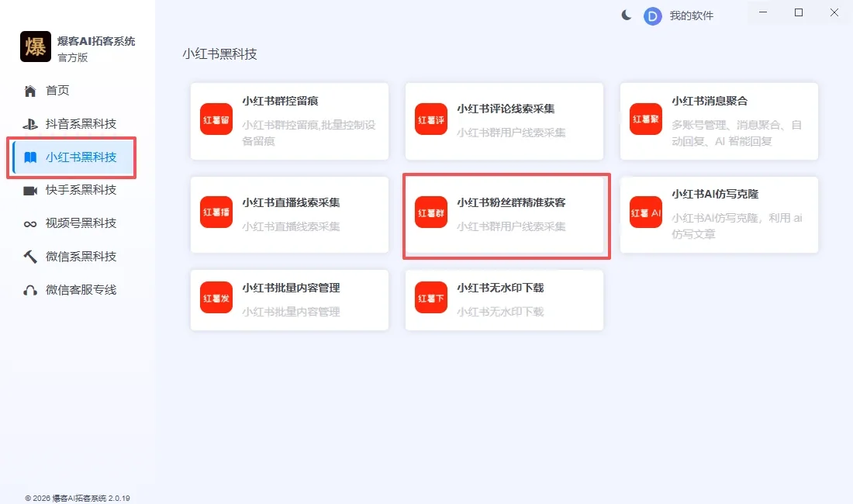The width and height of the screenshot is (853, 504).
Task: Open the 小红书消息聚合 card title
Action: coord(710,101)
